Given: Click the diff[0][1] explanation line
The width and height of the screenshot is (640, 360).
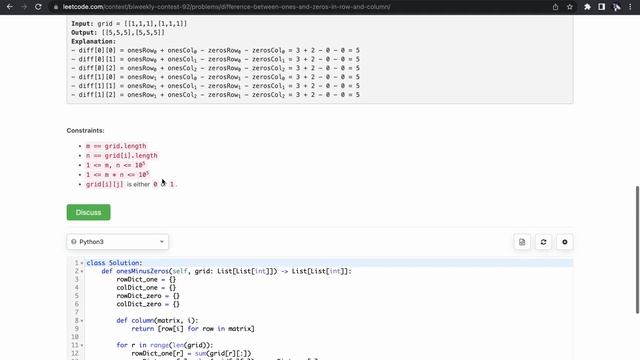Looking at the screenshot, I should [216, 59].
